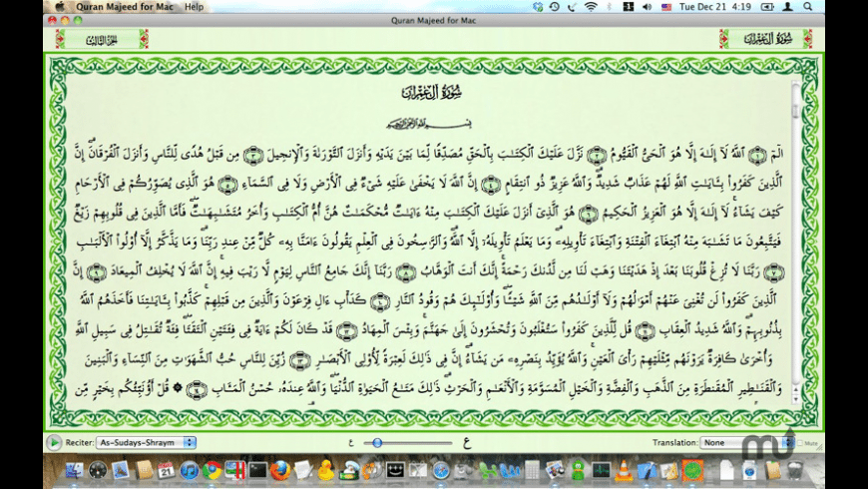Click the verse 6 marker in the third line

click(589, 214)
